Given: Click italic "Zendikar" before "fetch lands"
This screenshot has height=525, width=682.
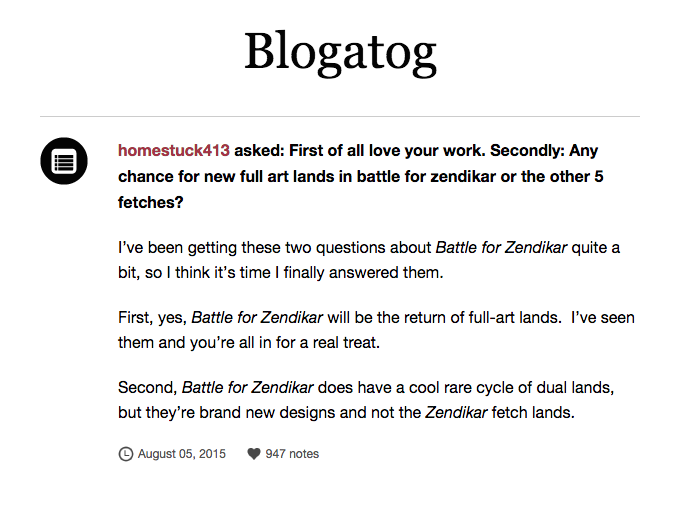Looking at the screenshot, I should pos(456,413).
